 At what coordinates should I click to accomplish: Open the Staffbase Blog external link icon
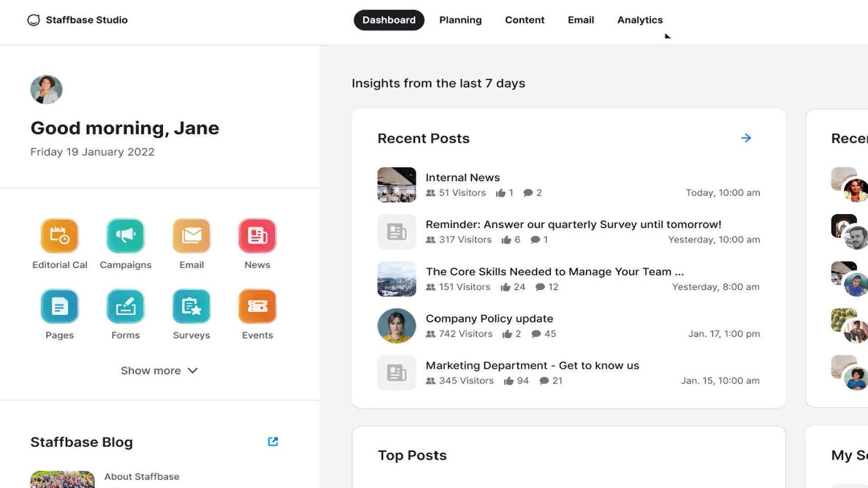[x=273, y=441]
